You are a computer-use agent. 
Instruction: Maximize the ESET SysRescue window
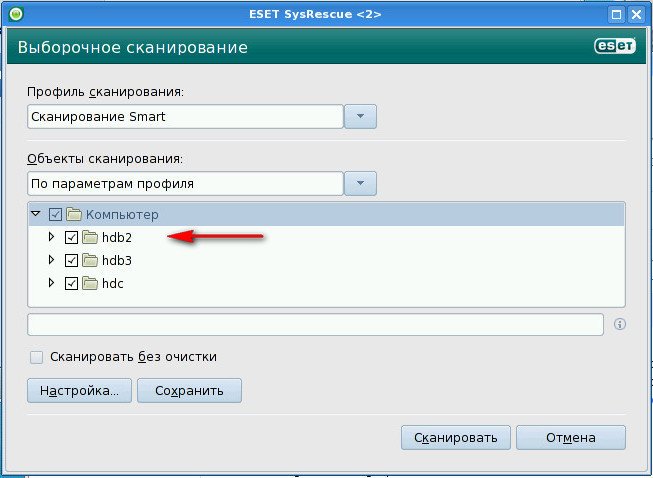coord(617,15)
